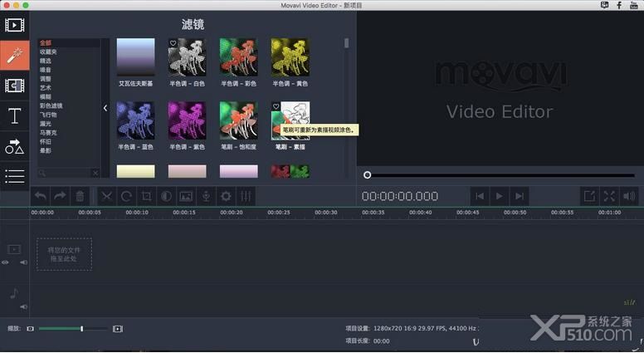Open clip properties gear icon

[x=226, y=196]
